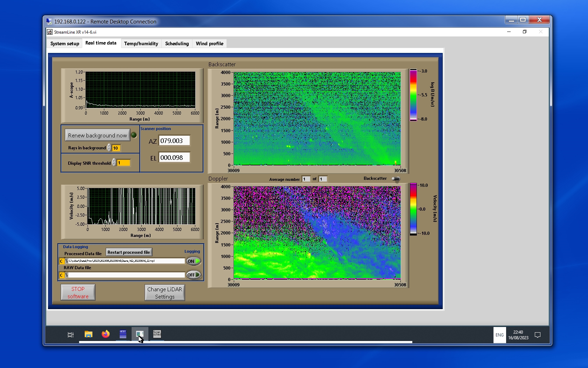Open Firefox from the remote taskbar
588x368 pixels.
(x=105, y=334)
